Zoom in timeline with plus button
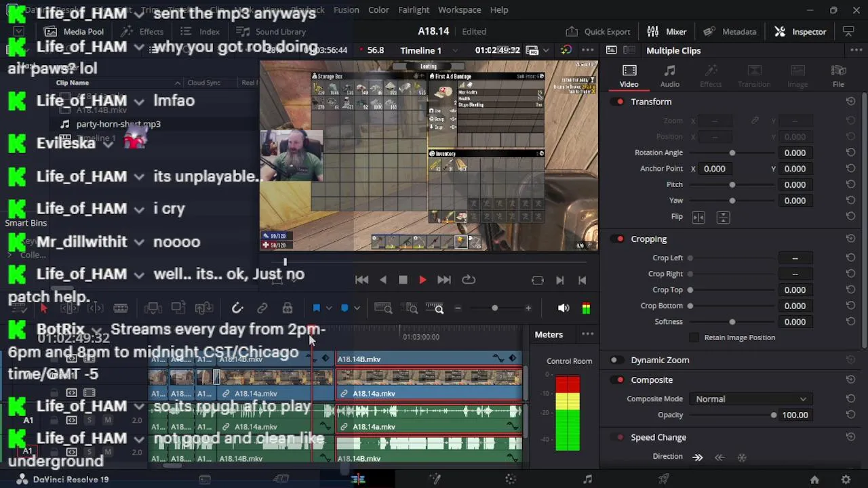 [x=528, y=308]
